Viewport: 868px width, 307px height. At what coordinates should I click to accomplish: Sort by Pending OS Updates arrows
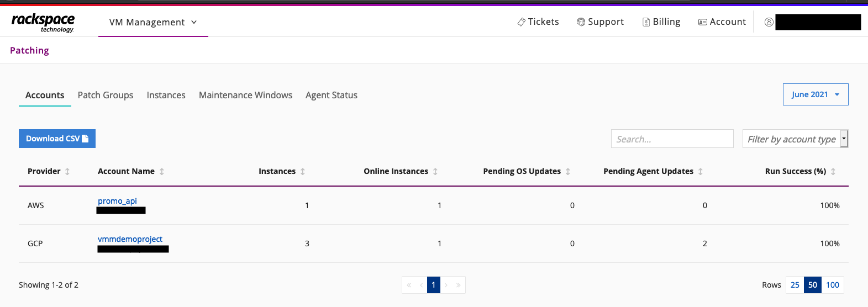tap(568, 171)
